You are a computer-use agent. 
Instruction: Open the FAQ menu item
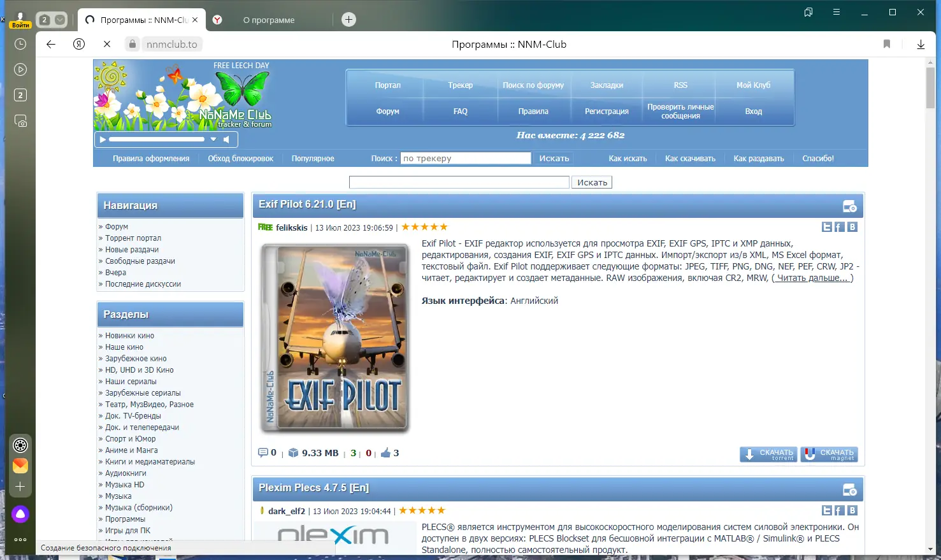coord(461,111)
